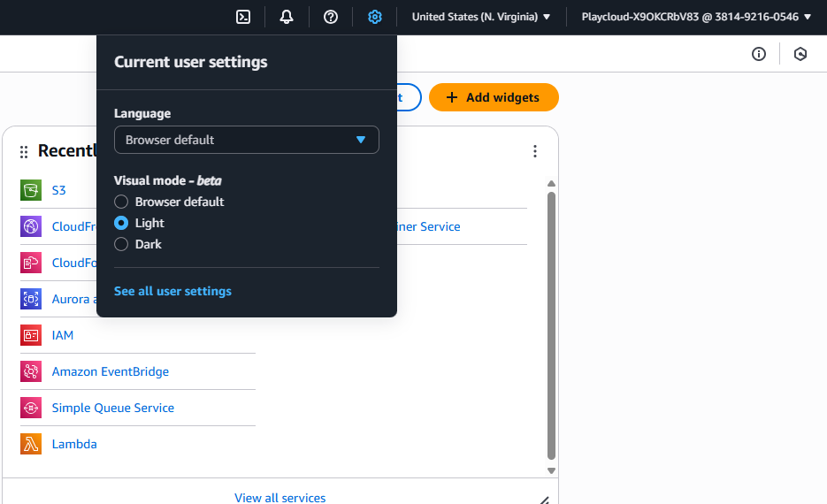Click the Amazon EventBridge icon
The height and width of the screenshot is (504, 827).
(31, 371)
